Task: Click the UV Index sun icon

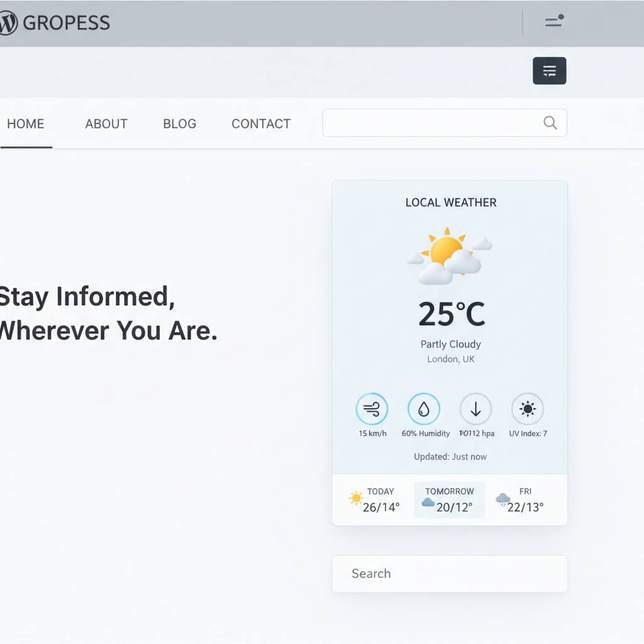Action: pos(528,408)
